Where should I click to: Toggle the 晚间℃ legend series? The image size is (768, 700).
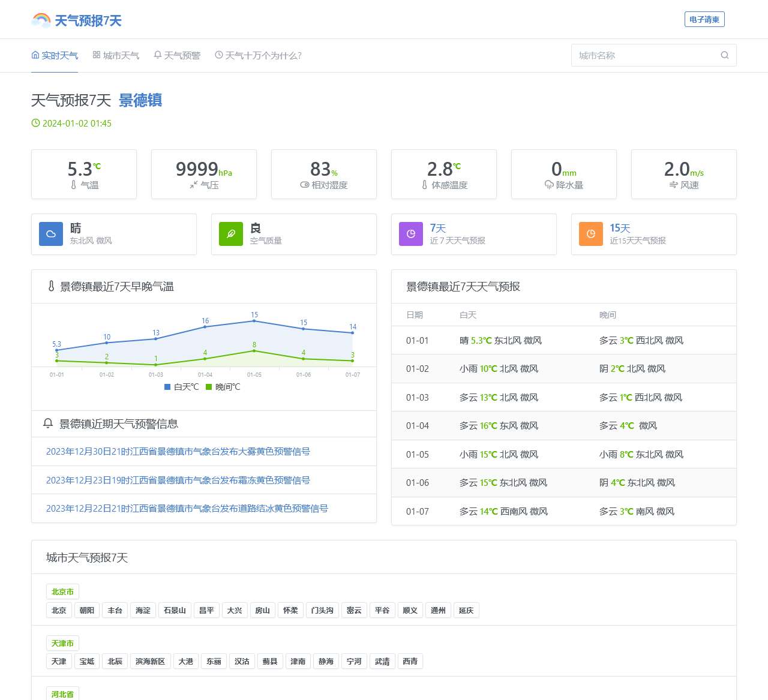coord(223,387)
